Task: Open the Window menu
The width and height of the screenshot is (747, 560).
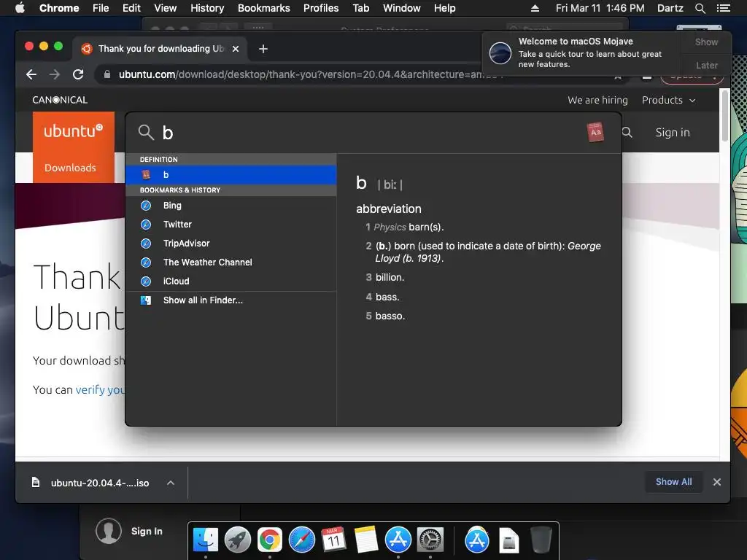Action: [402, 8]
